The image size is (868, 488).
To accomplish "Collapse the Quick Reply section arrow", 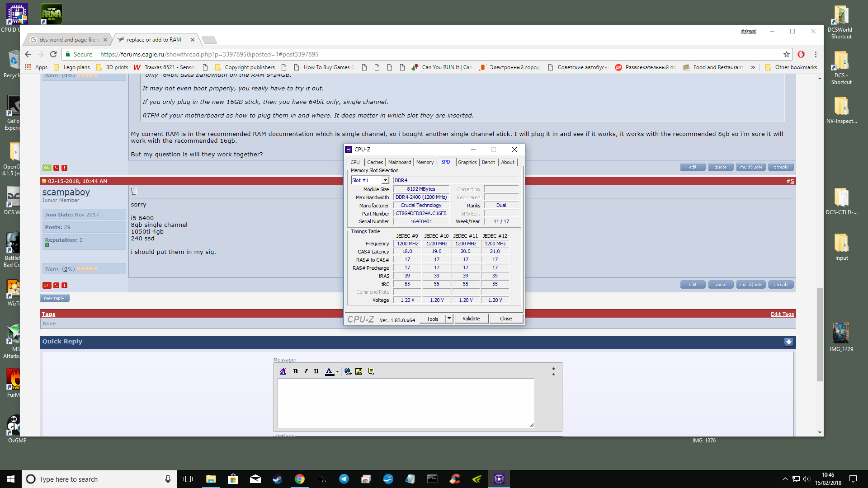I will (x=788, y=342).
